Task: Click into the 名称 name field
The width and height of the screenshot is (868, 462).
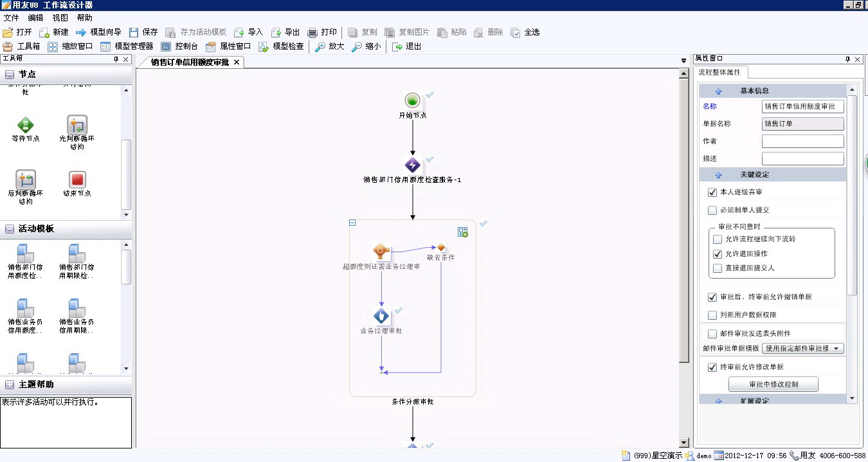Action: 803,107
